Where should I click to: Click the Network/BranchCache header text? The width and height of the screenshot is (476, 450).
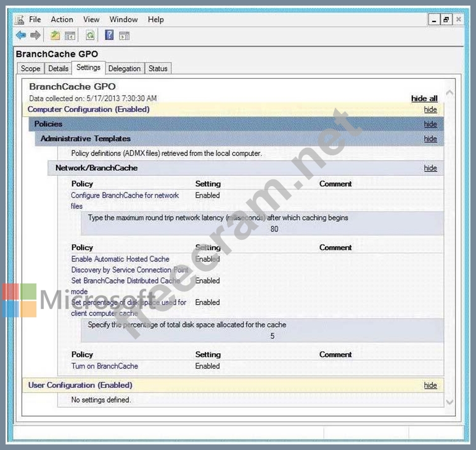[x=97, y=168]
